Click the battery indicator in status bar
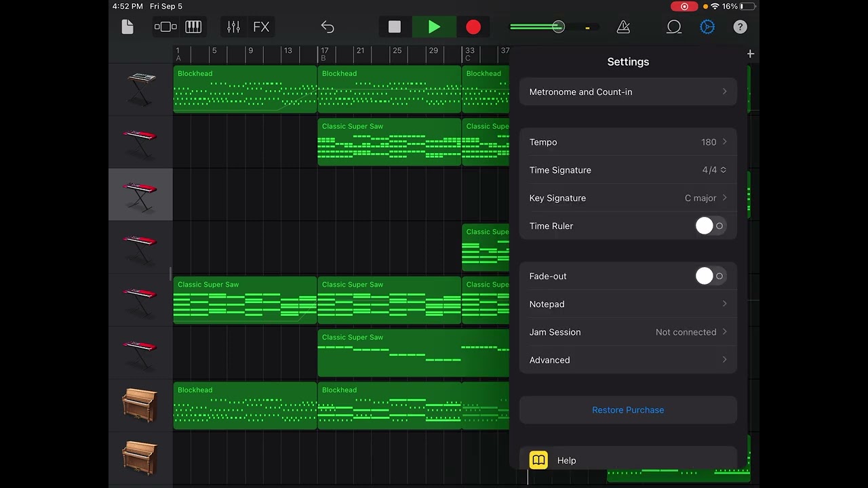Image resolution: width=868 pixels, height=488 pixels. pos(747,6)
